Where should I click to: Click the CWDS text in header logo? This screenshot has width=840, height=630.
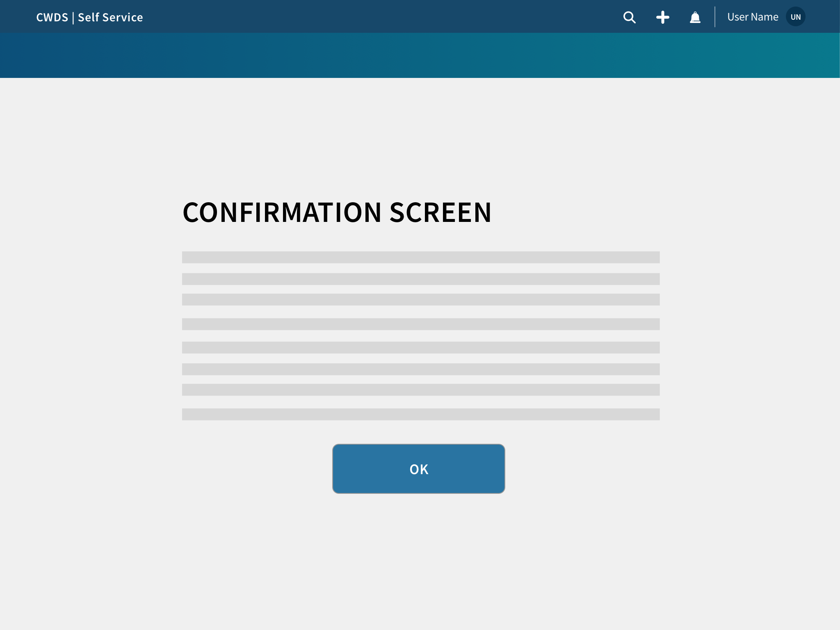point(52,17)
